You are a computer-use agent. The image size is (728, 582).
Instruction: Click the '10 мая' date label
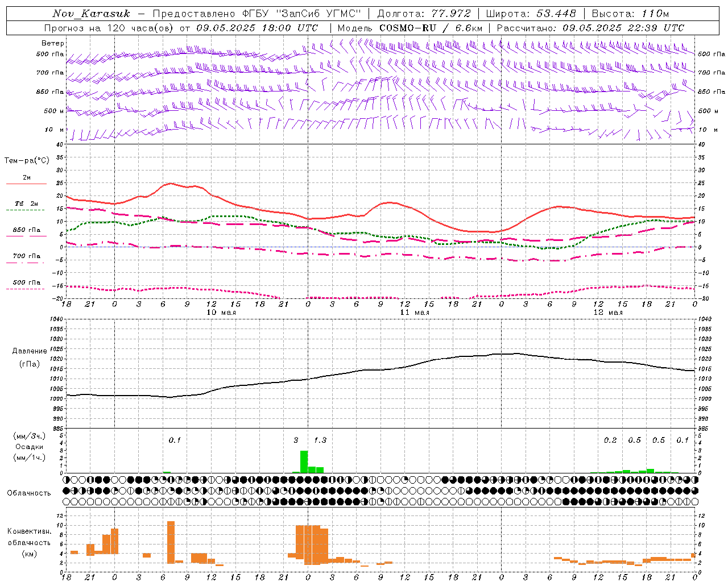[221, 313]
